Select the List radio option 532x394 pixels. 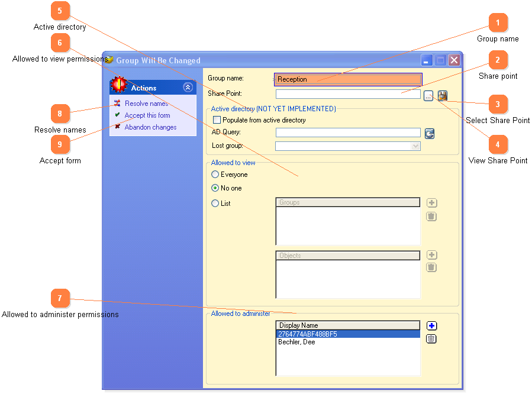(215, 203)
